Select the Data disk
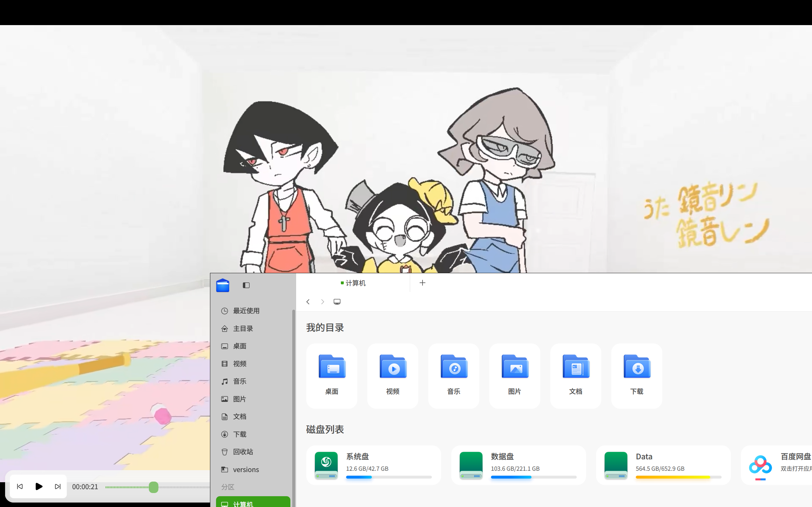This screenshot has width=812, height=507. (x=663, y=465)
